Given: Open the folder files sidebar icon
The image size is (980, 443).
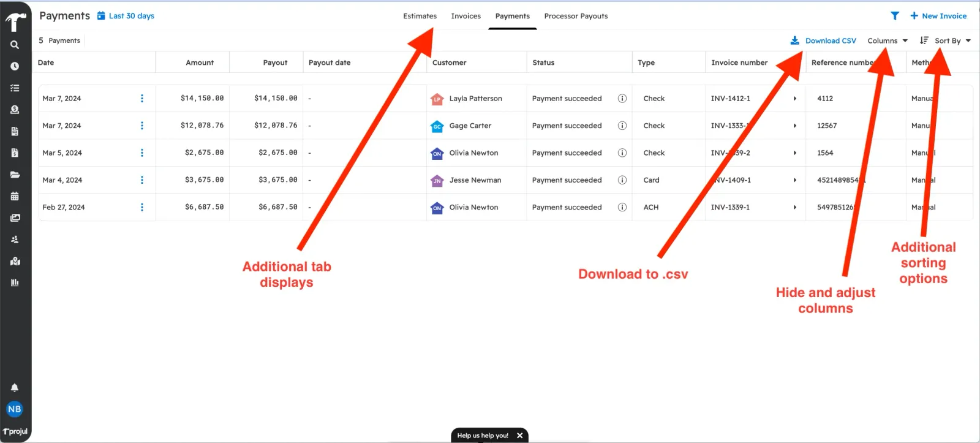Looking at the screenshot, I should click(x=15, y=175).
